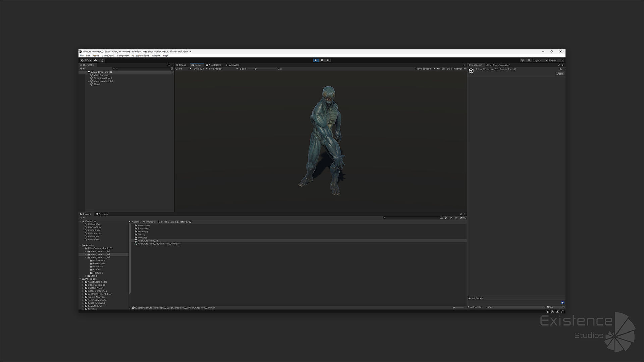Expand alien_creature_02 in Hierarchy

(x=89, y=81)
